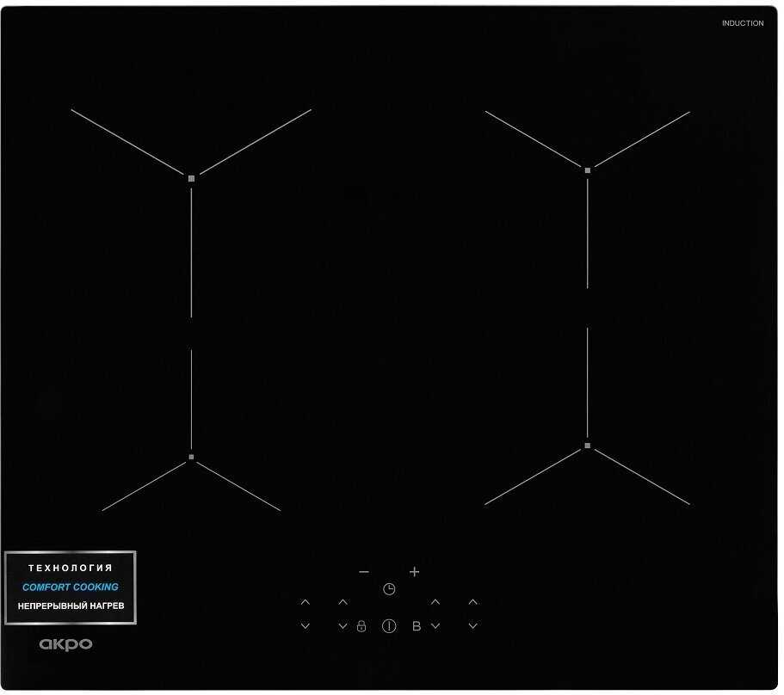Image resolution: width=784 pixels, height=695 pixels.
Task: Tap the down arrow beside the padlock
Action: coord(343,626)
